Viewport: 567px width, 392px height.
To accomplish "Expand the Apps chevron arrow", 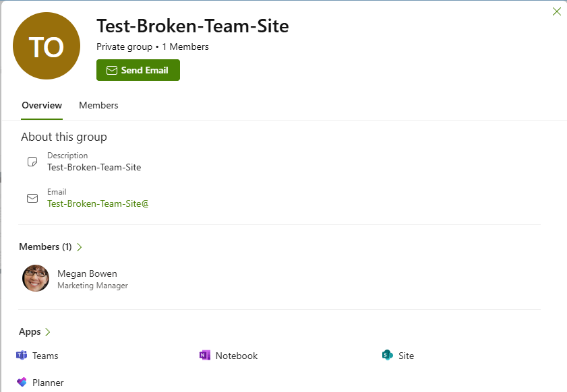I will 48,332.
